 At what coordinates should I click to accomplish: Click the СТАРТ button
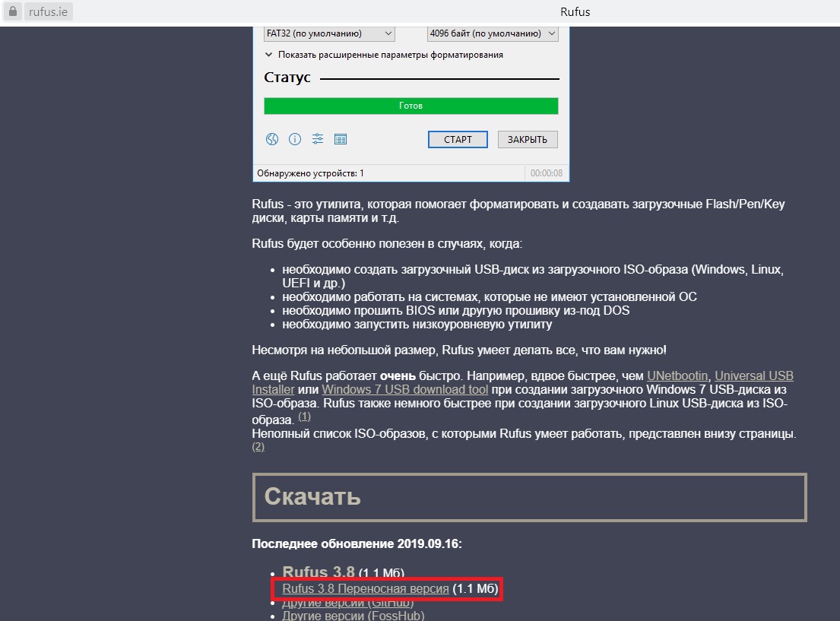pyautogui.click(x=458, y=139)
